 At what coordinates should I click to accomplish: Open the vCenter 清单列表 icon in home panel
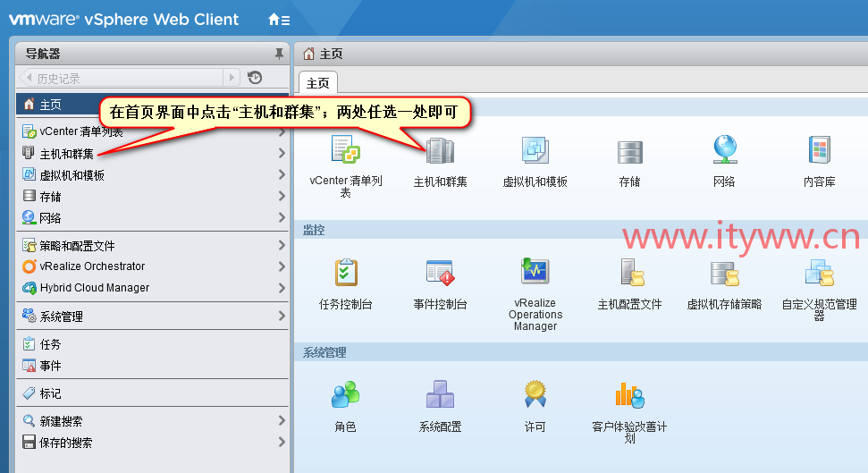pyautogui.click(x=345, y=149)
